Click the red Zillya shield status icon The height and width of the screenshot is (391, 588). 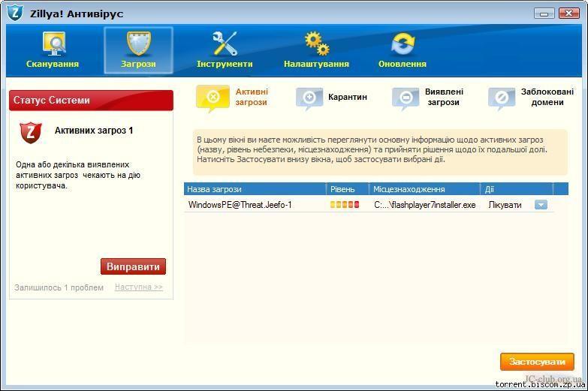(x=31, y=132)
